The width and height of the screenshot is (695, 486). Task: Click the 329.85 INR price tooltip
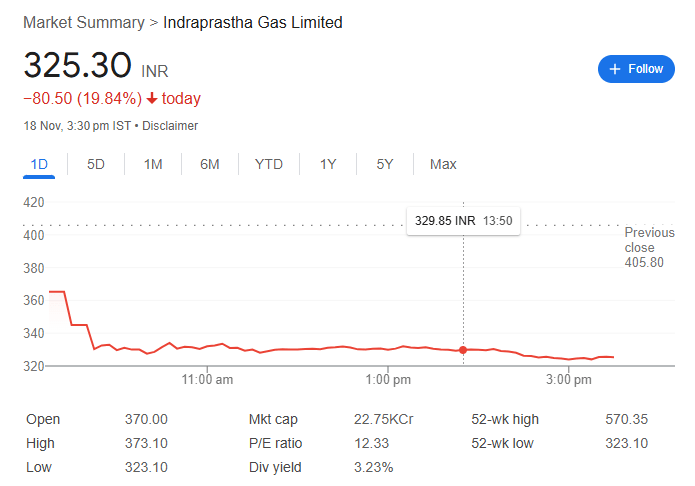pyautogui.click(x=463, y=220)
